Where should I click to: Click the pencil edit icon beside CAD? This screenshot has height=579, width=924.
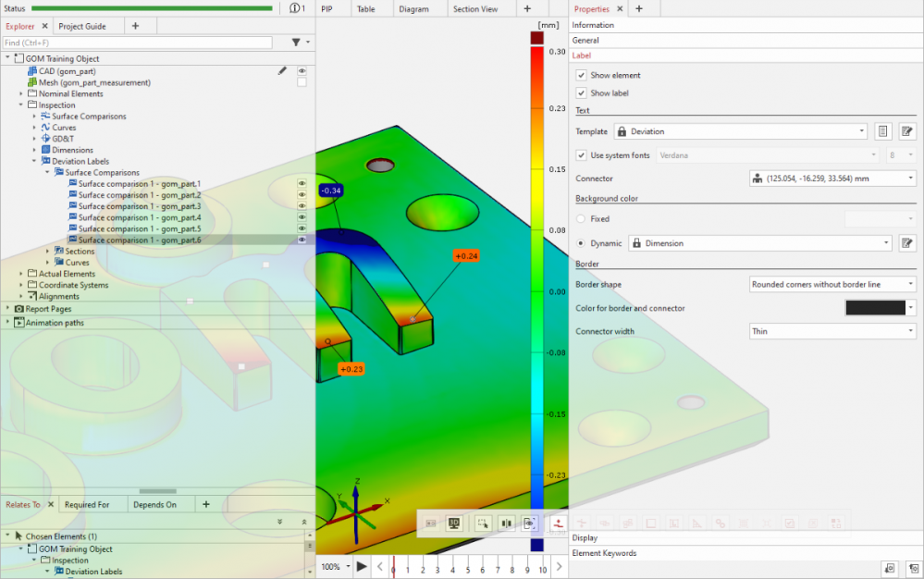coord(282,70)
